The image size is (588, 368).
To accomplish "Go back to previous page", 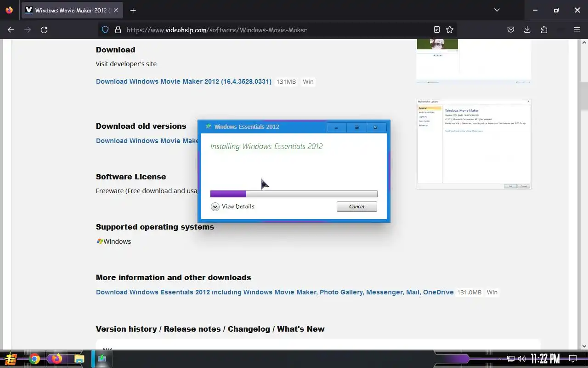I will [11, 29].
